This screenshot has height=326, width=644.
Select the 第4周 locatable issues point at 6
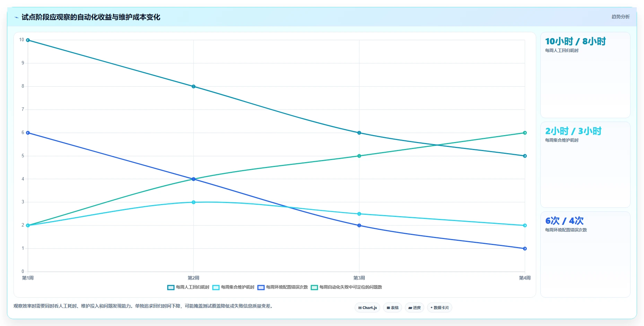525,133
